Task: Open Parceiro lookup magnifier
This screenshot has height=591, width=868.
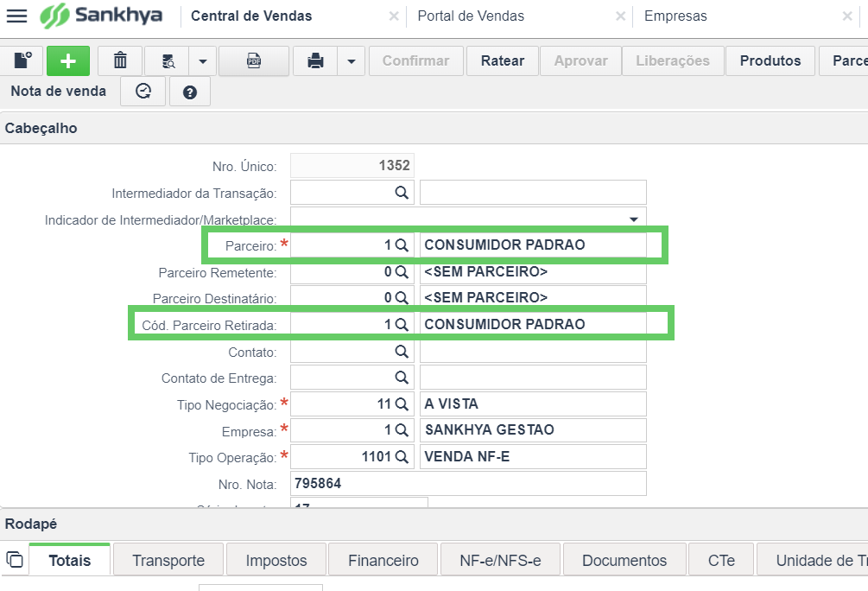Action: [402, 245]
